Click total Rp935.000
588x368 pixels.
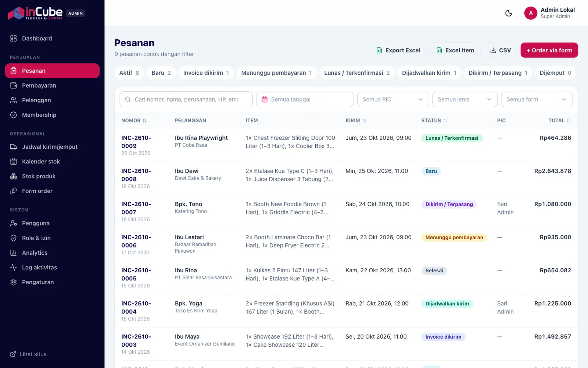tap(555, 237)
